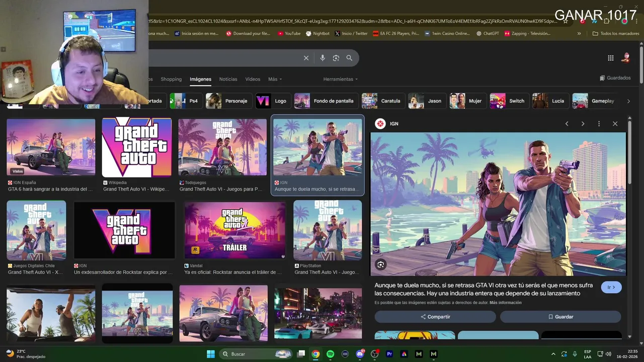
Task: Open the Más search categories dropdown
Action: 275,79
